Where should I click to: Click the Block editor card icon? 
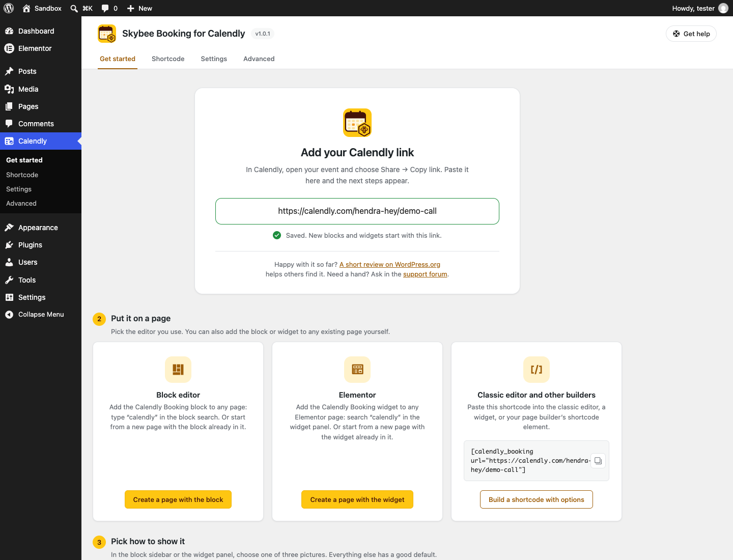coord(178,370)
